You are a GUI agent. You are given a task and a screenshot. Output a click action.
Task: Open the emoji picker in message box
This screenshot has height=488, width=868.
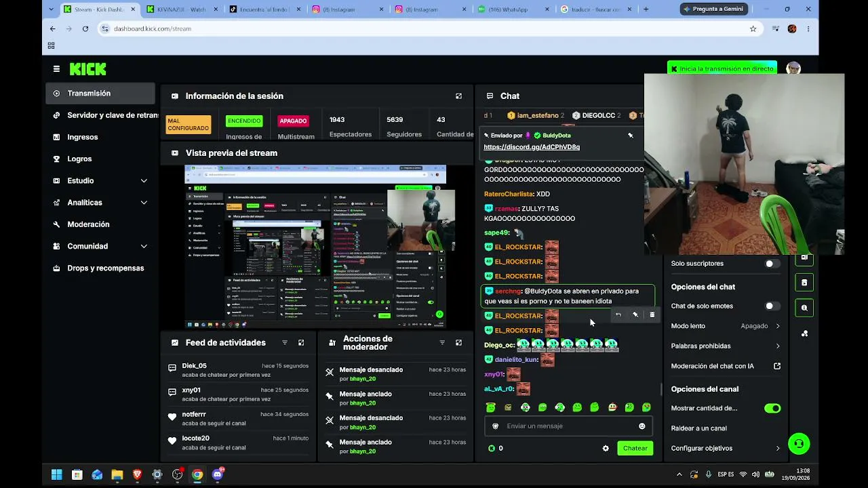[642, 426]
